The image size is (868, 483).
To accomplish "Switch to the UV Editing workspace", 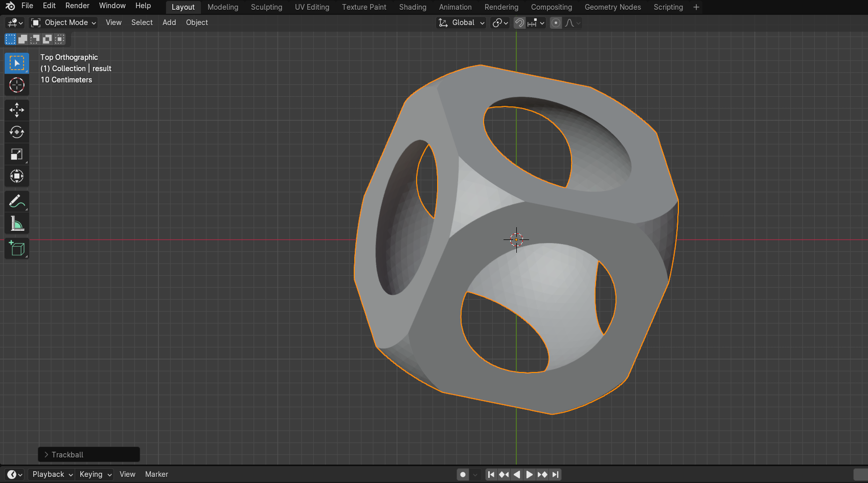I will 312,7.
